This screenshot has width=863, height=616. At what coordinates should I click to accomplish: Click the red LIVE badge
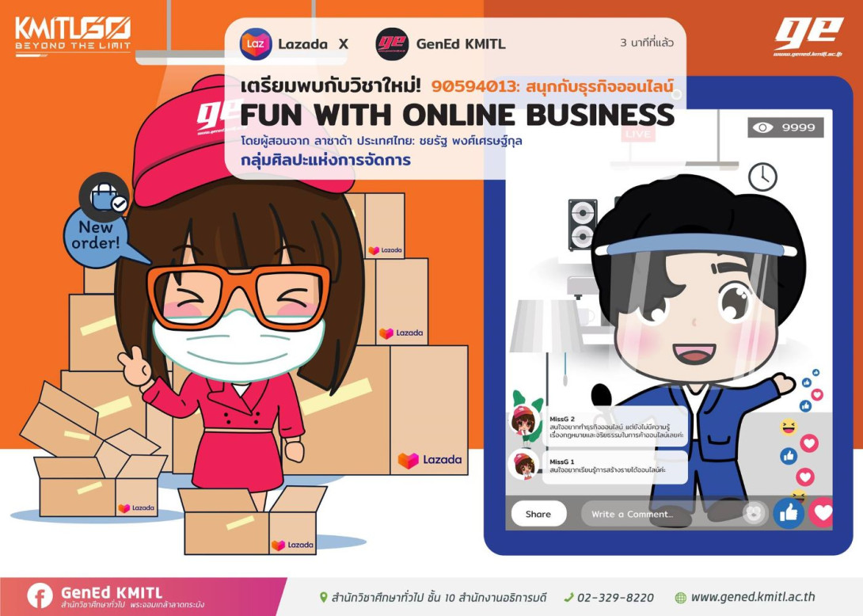coord(638,134)
